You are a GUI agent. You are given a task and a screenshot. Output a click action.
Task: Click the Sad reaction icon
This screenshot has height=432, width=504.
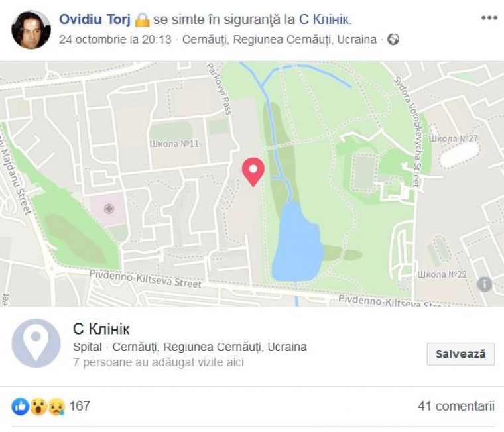point(56,406)
